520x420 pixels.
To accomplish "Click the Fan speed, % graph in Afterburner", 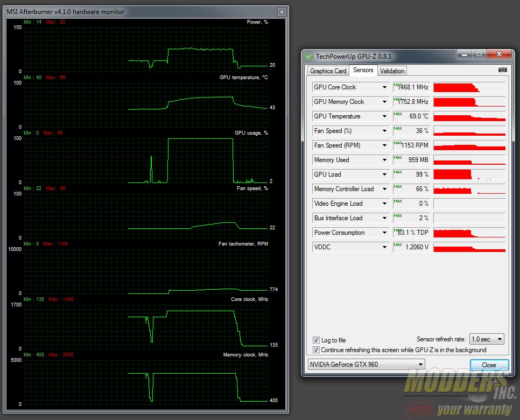I will (x=146, y=215).
